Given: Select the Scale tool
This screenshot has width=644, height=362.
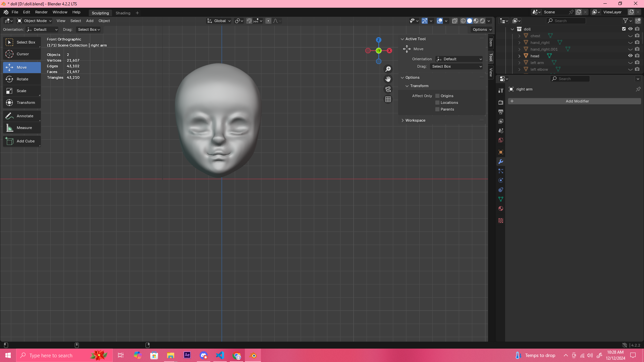Looking at the screenshot, I should point(22,91).
